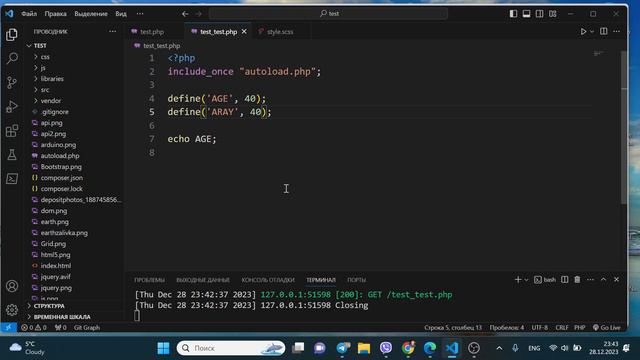Screen dimensions: 640x360
Task: Change PHP language mode in status bar
Action: [x=580, y=327]
